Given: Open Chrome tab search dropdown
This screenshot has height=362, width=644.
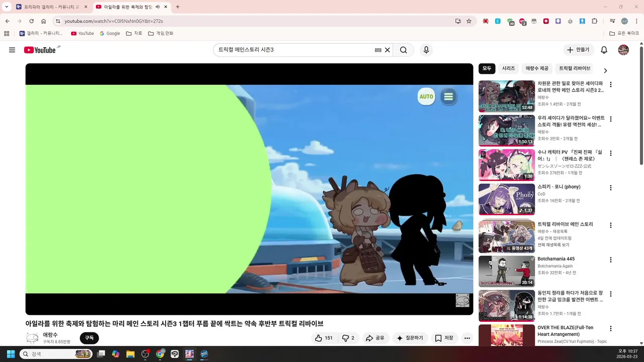Looking at the screenshot, I should (x=7, y=7).
